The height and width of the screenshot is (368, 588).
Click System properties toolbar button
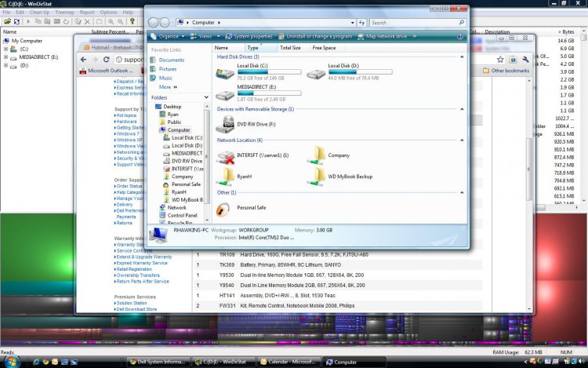(249, 36)
